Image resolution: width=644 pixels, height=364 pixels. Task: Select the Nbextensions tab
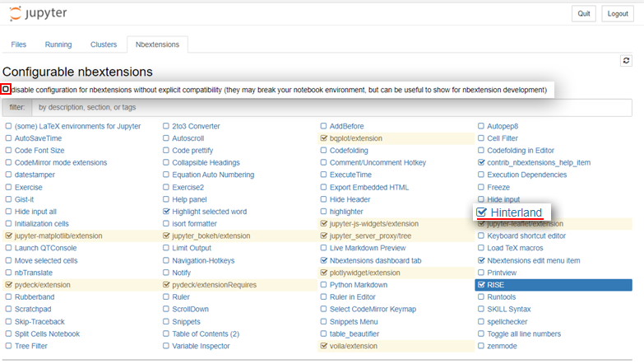tap(157, 44)
